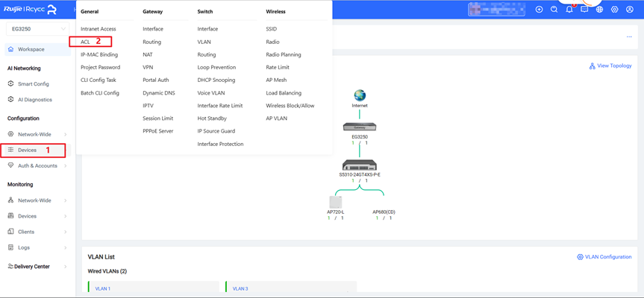Open VLAN Configuration link
644x298 pixels.
pos(608,257)
